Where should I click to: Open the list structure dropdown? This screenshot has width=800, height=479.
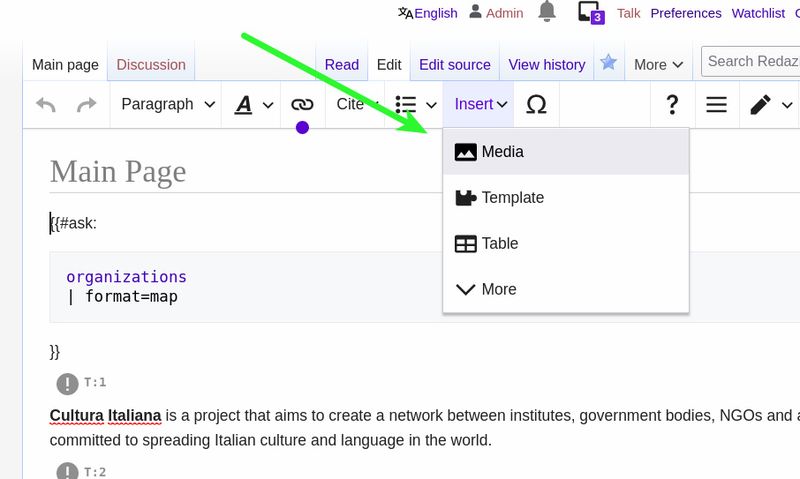(x=416, y=105)
